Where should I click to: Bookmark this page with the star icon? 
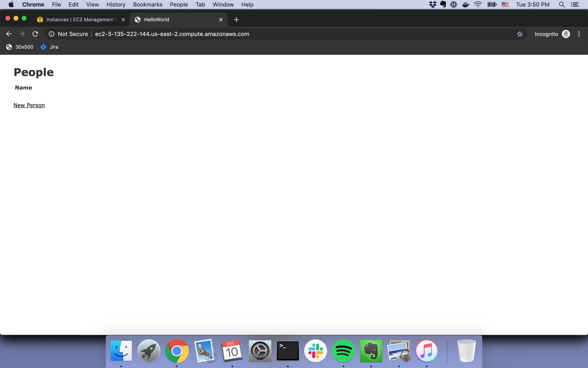pos(519,34)
